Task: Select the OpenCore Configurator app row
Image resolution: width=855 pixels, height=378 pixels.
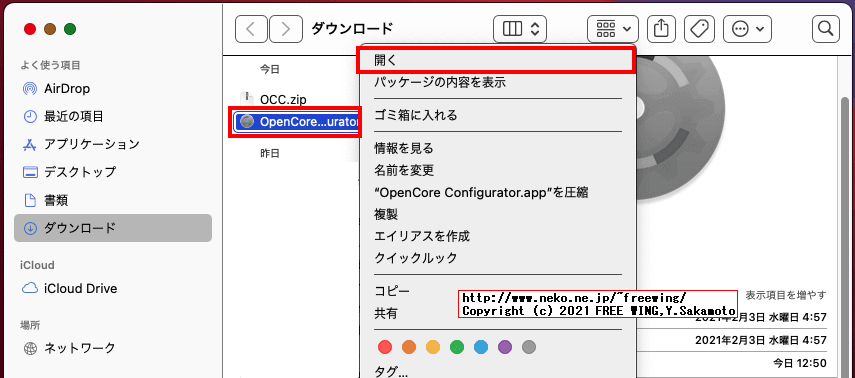Action: tap(296, 122)
